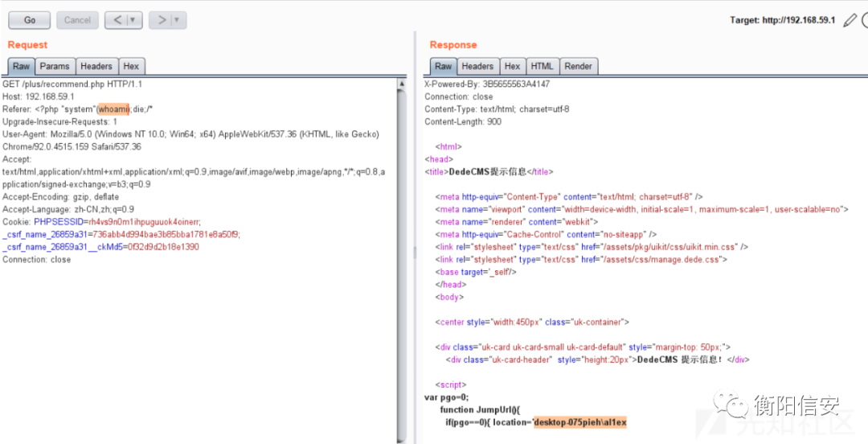Open the forward history dropdown arrow
The image size is (868, 444).
click(178, 20)
